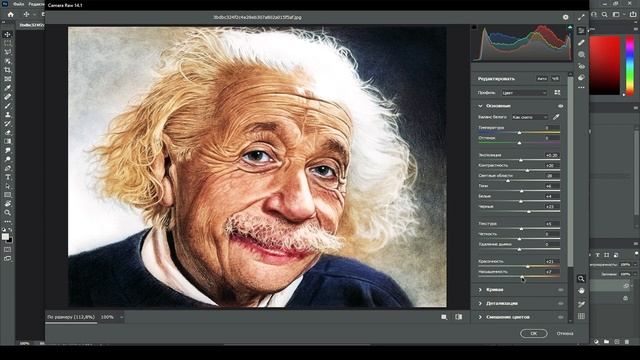Click the Экспозиция value field

(x=552, y=156)
